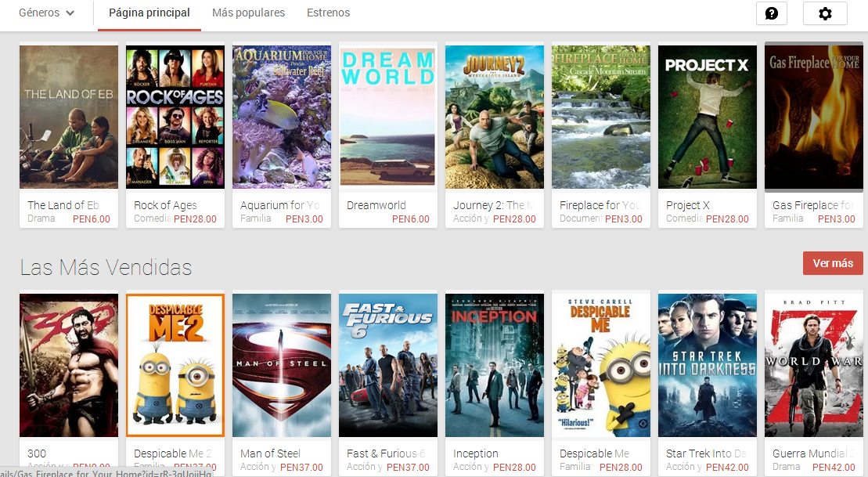868x477 pixels.
Task: Buy Rock of Ages for PEN28.00
Action: point(196,219)
